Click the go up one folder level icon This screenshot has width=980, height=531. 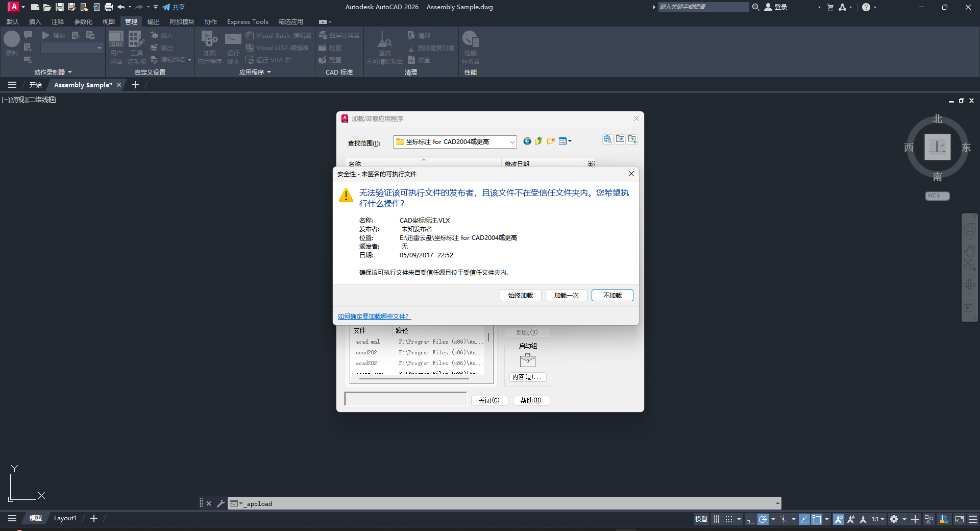539,141
